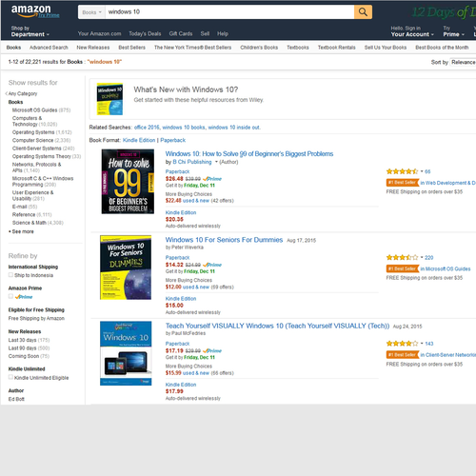Click star rating of For Seniors For Dummies

click(402, 258)
